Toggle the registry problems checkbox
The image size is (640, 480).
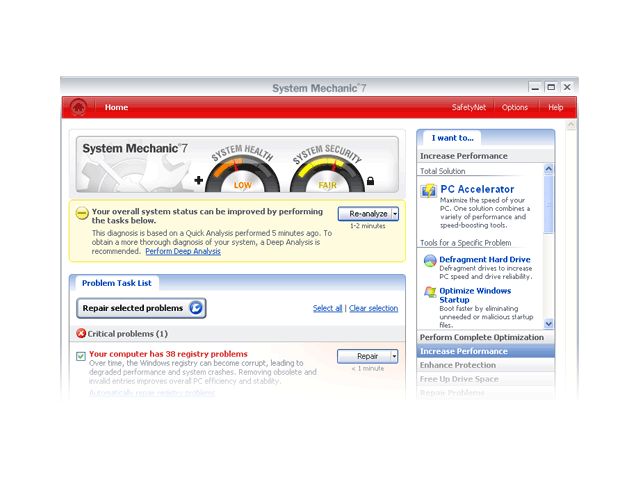pyautogui.click(x=81, y=356)
